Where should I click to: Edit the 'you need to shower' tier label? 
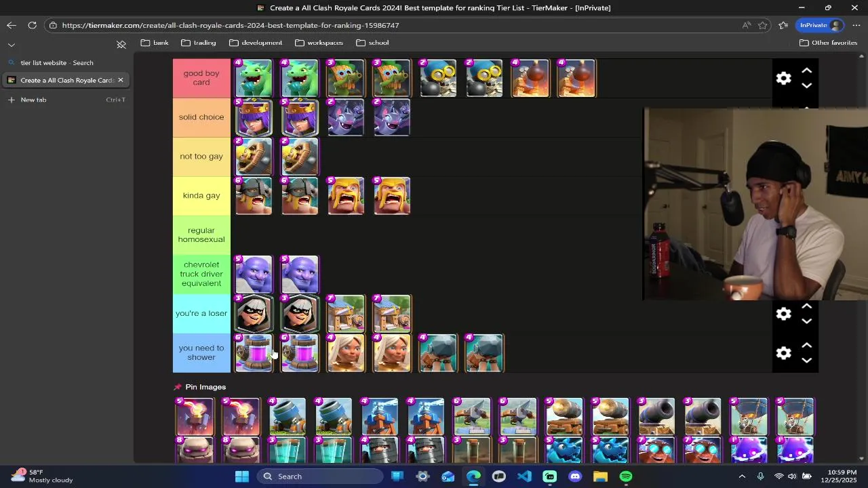coord(201,352)
